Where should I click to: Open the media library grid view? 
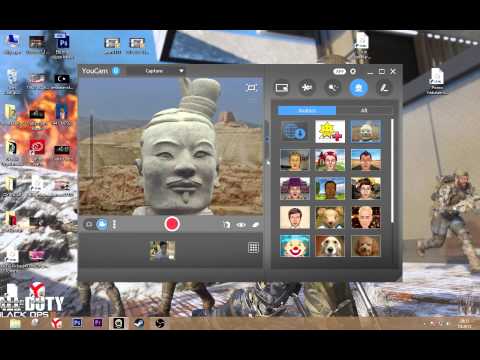pyautogui.click(x=253, y=248)
